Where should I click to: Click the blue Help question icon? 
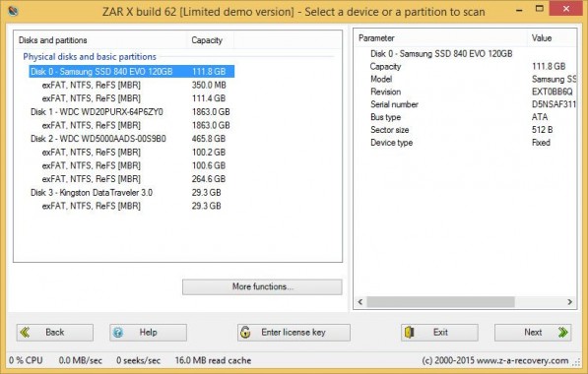coord(118,332)
